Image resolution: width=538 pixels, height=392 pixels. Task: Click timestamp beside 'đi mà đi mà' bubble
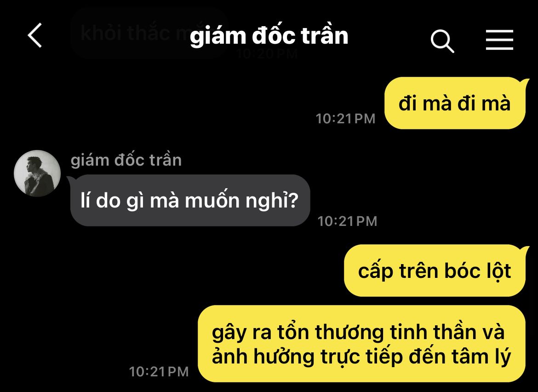click(345, 119)
